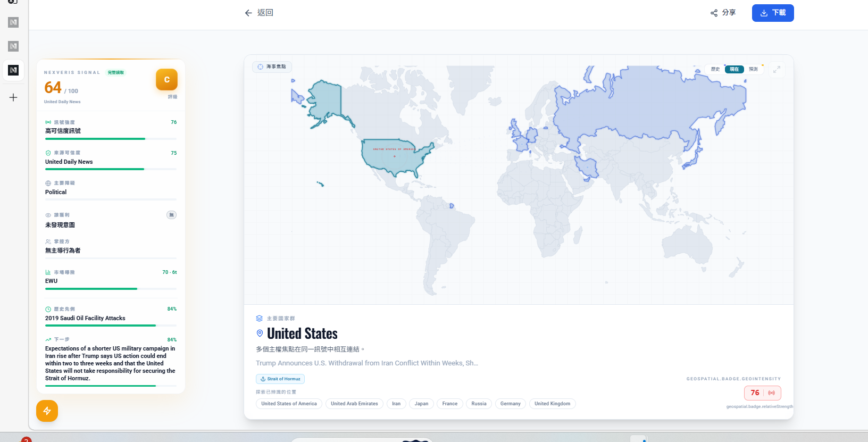
Task: Click the back arrow icon
Action: pyautogui.click(x=248, y=13)
